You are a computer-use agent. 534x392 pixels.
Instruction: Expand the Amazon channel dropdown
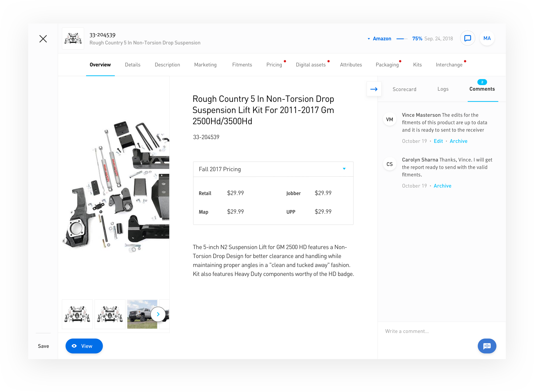pos(379,39)
